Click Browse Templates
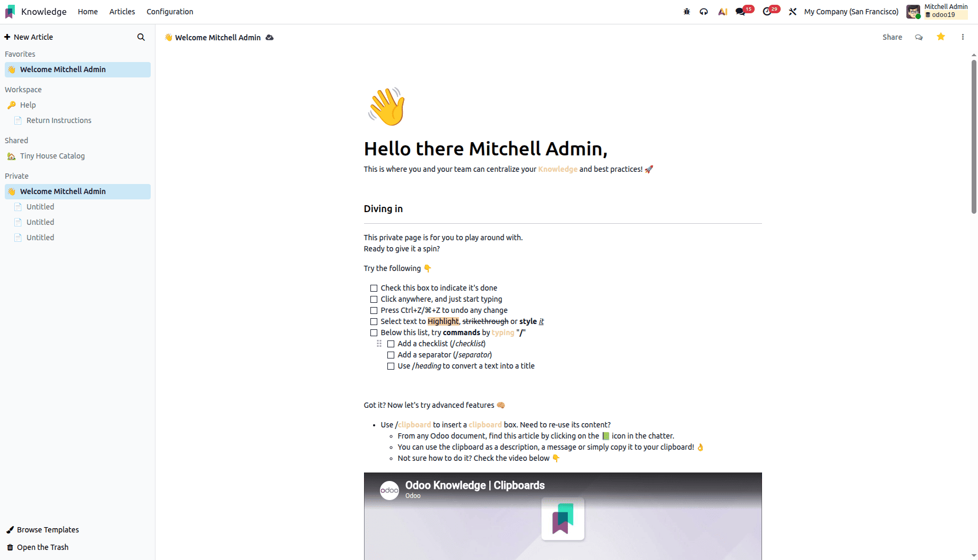This screenshot has height=560, width=978. pos(42,530)
